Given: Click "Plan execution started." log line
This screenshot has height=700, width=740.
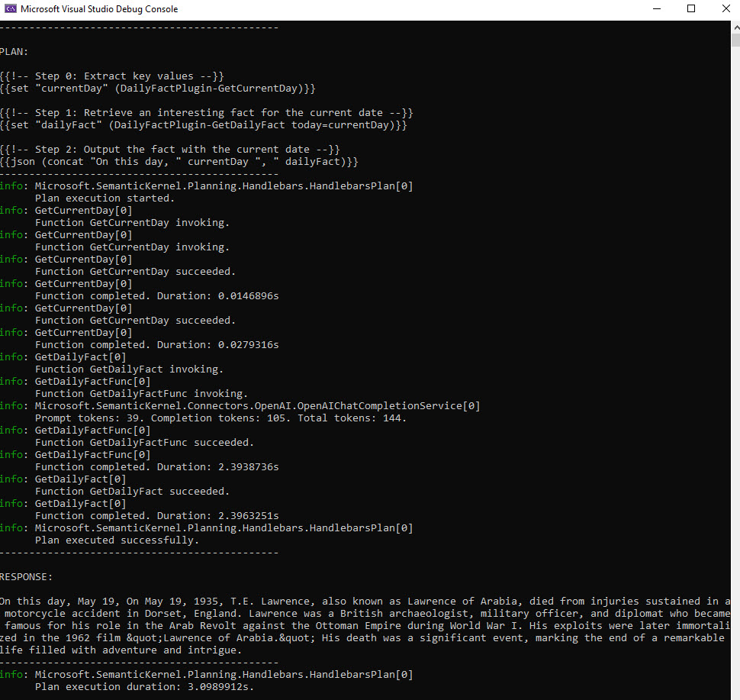Looking at the screenshot, I should coord(105,198).
